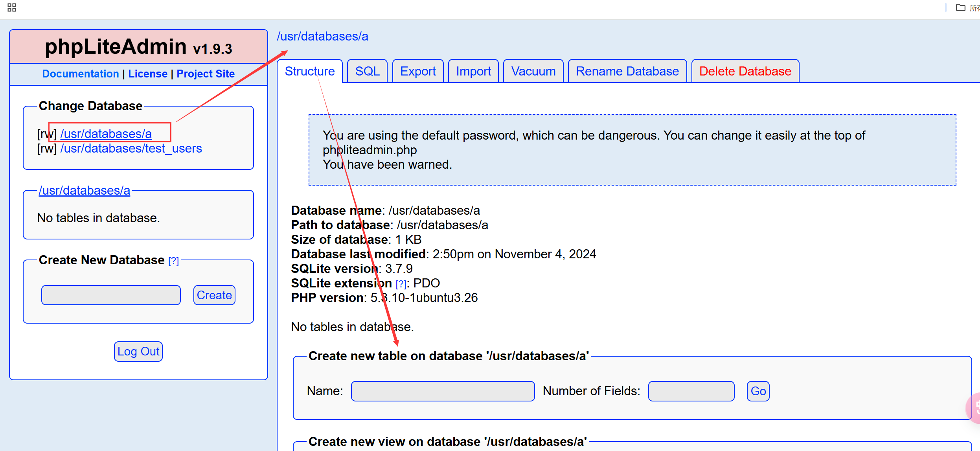Click the red Delete Database tab
The width and height of the screenshot is (980, 451).
[745, 71]
